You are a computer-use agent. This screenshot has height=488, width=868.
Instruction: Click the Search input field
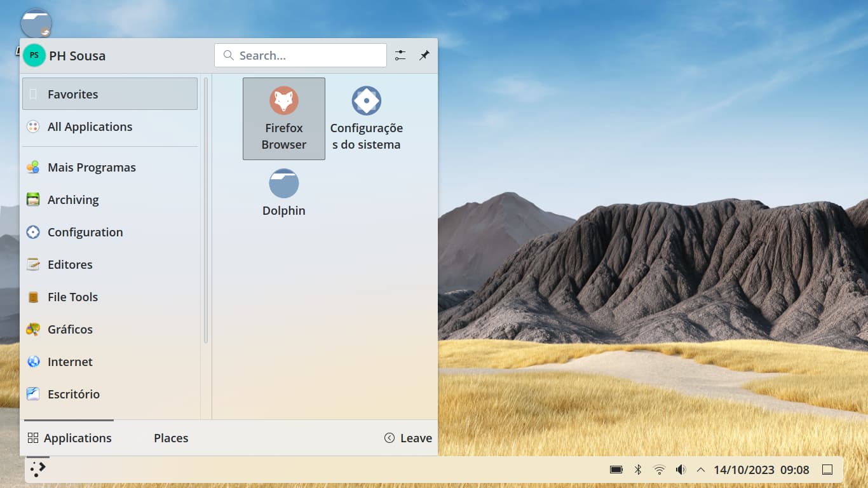[x=301, y=55]
